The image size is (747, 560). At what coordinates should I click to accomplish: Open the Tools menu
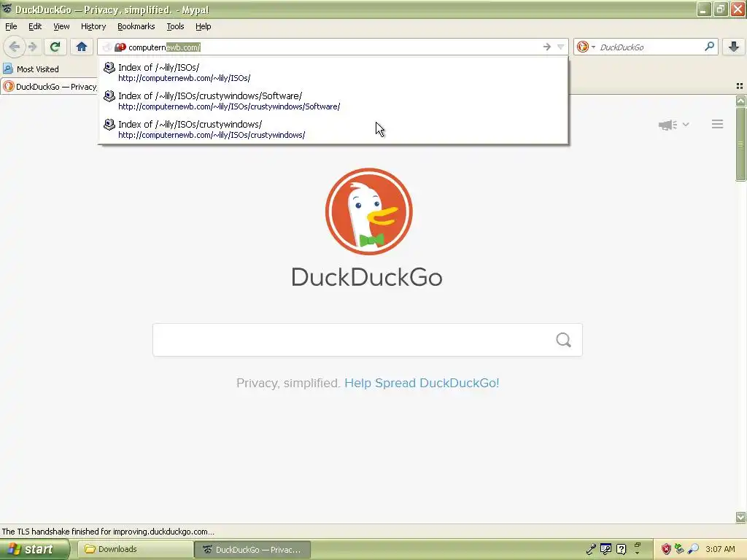click(175, 26)
